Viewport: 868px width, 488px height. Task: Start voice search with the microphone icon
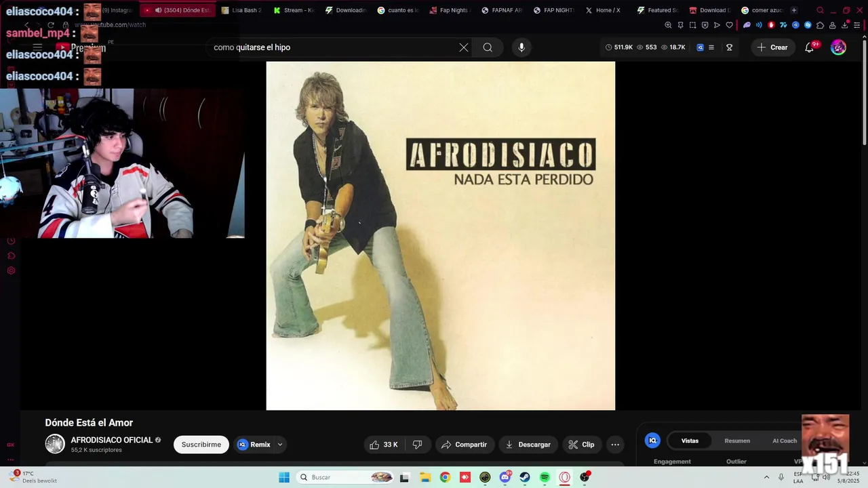coord(521,47)
